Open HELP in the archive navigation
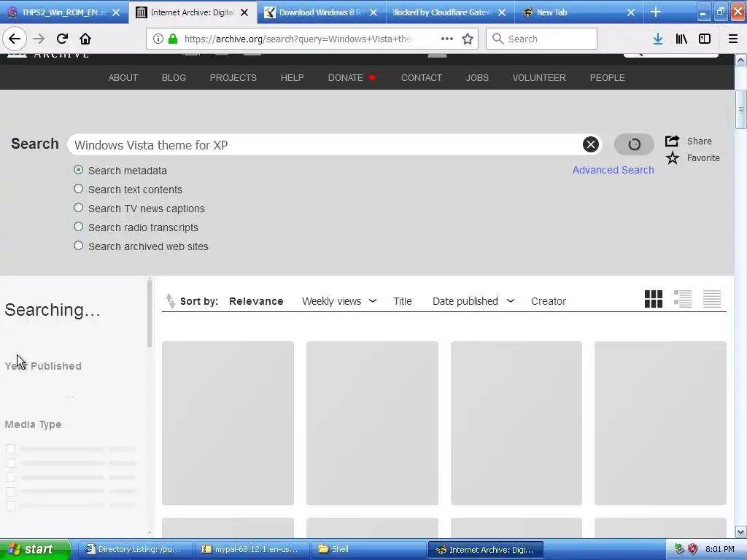This screenshot has width=747, height=560. coord(292,77)
